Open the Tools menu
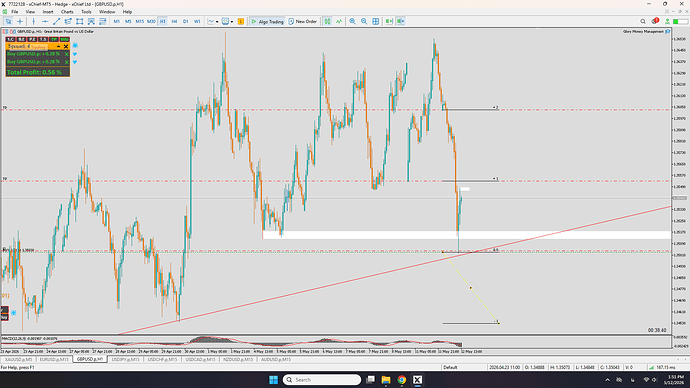The height and width of the screenshot is (388, 690). pos(86,12)
